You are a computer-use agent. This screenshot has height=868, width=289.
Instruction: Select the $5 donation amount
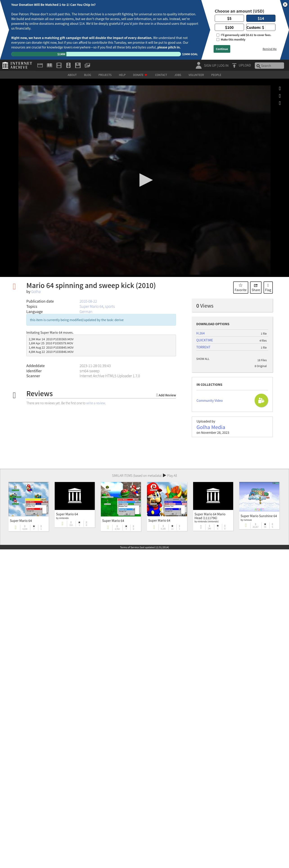229,18
